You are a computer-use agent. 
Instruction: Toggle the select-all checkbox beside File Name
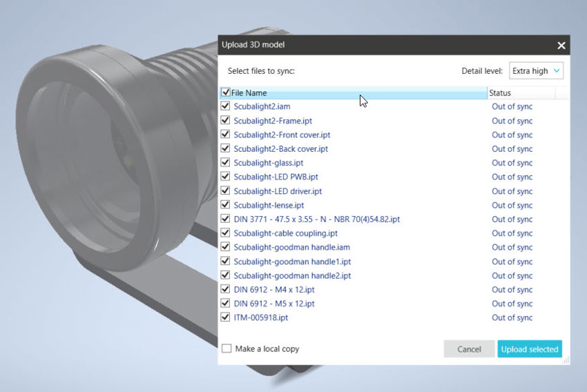[226, 92]
